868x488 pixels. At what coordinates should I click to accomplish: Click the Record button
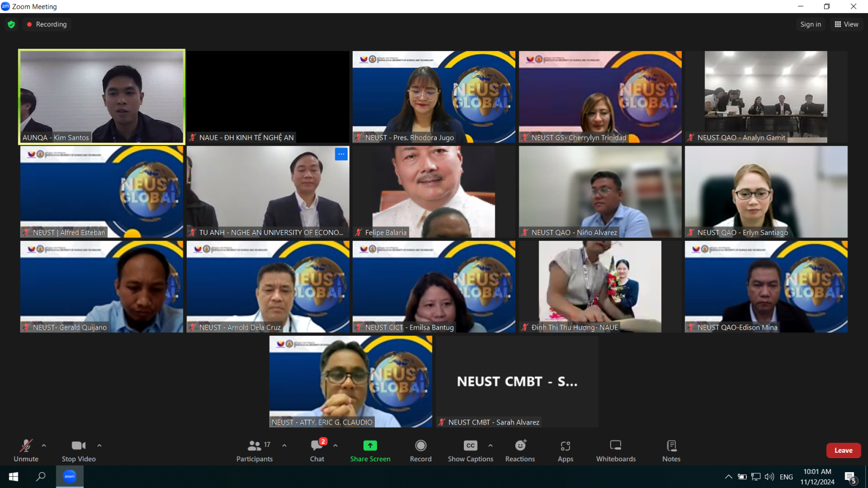[420, 451]
